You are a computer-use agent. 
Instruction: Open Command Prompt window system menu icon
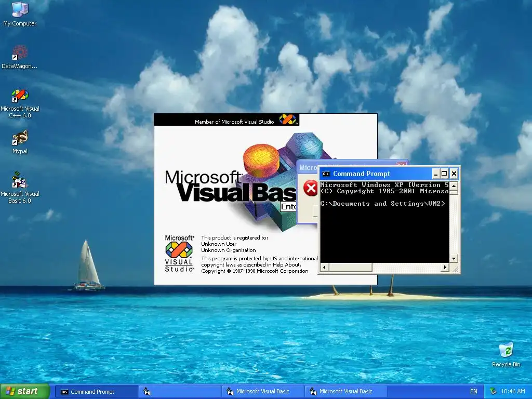point(326,174)
